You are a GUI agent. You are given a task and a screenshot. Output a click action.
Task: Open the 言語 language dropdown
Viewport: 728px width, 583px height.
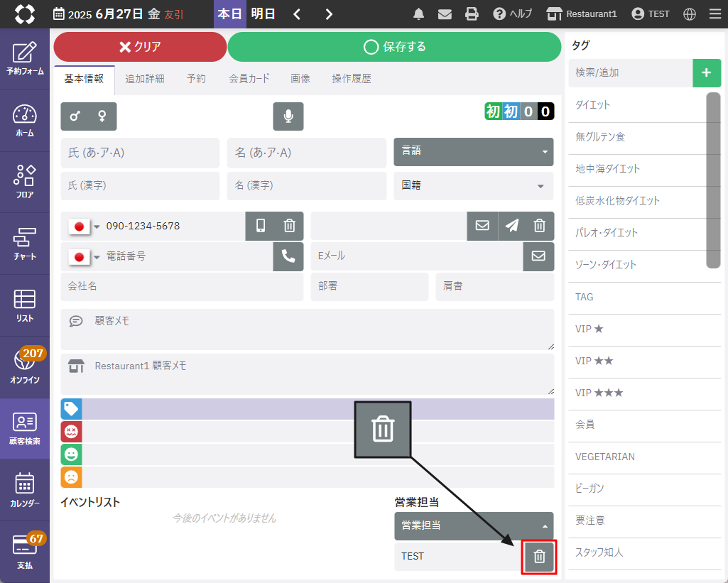473,151
